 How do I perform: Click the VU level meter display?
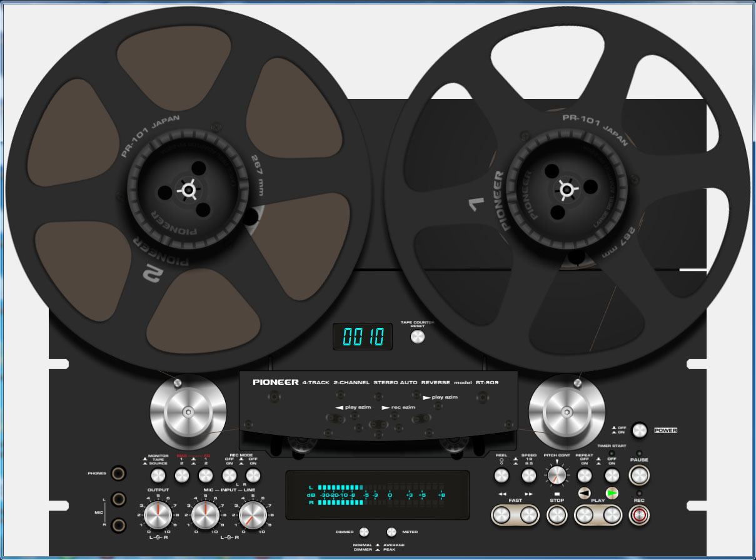378,495
